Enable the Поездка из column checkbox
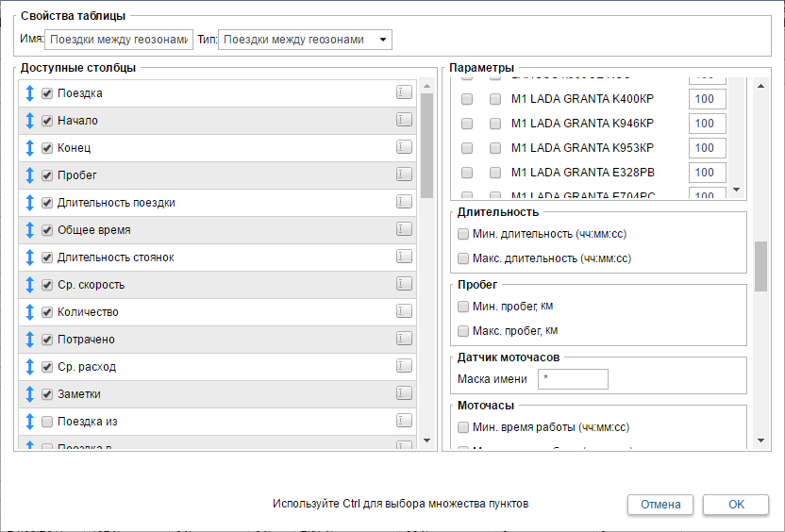The image size is (785, 532). click(47, 422)
